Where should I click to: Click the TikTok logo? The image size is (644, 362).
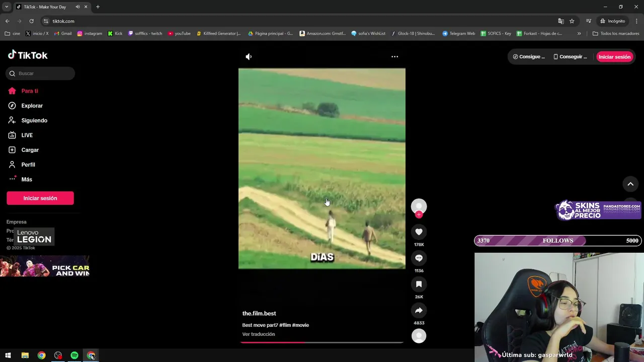click(x=28, y=55)
